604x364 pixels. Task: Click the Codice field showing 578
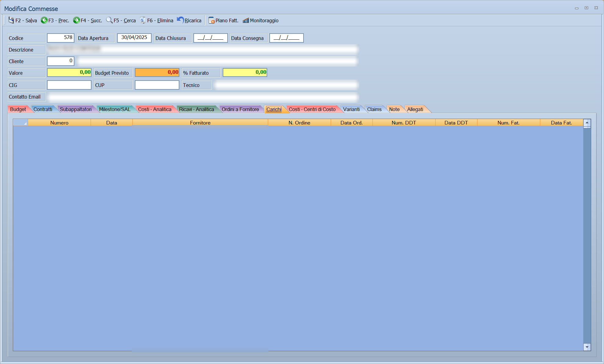pos(61,38)
